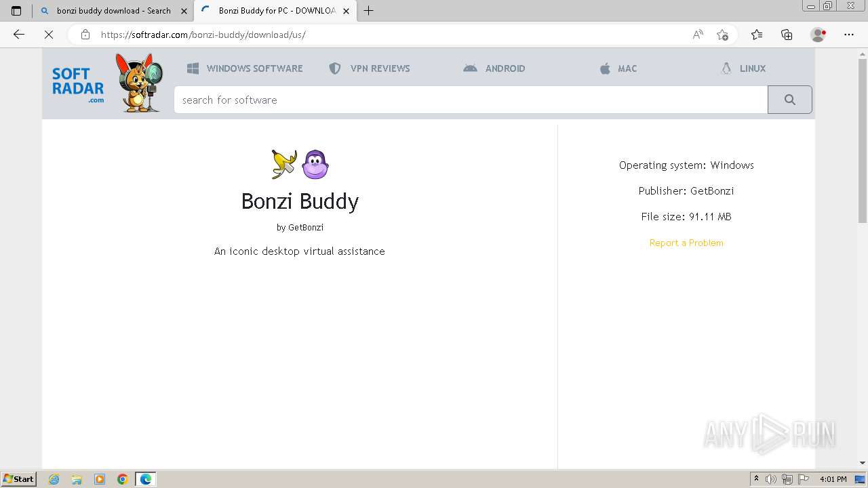View site information via the lock icon
Viewport: 868px width, 488px height.
[x=85, y=35]
